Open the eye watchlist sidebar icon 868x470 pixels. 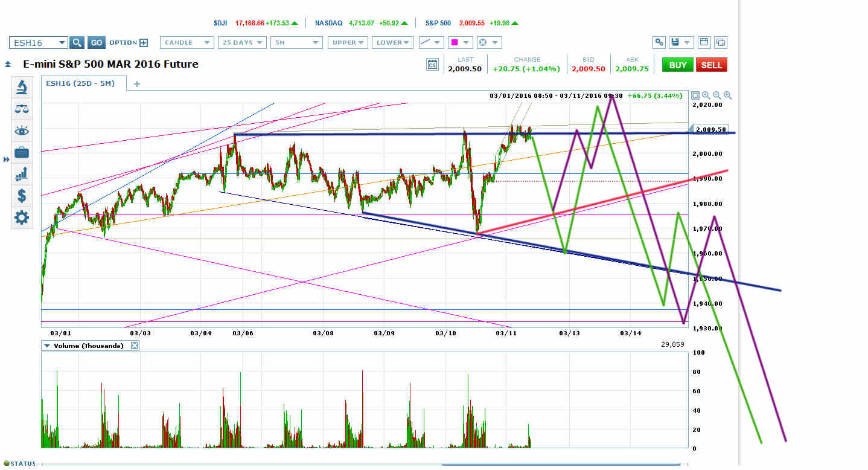coord(22,131)
